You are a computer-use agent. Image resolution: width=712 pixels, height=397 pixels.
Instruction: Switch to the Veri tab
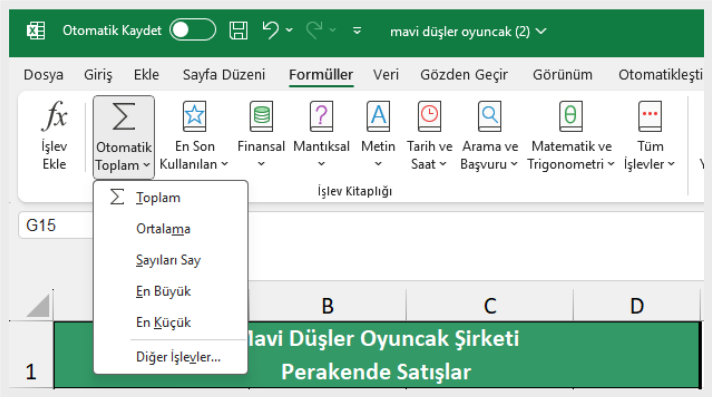(x=386, y=74)
